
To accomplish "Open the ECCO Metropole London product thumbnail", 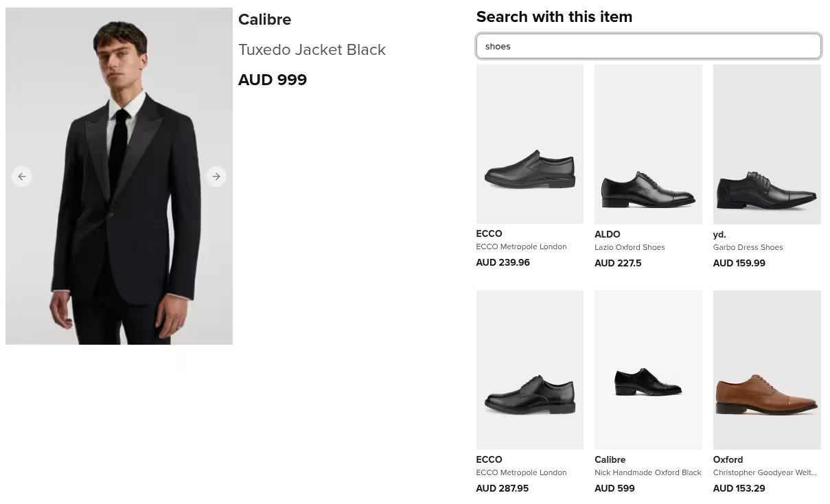I will [x=529, y=144].
